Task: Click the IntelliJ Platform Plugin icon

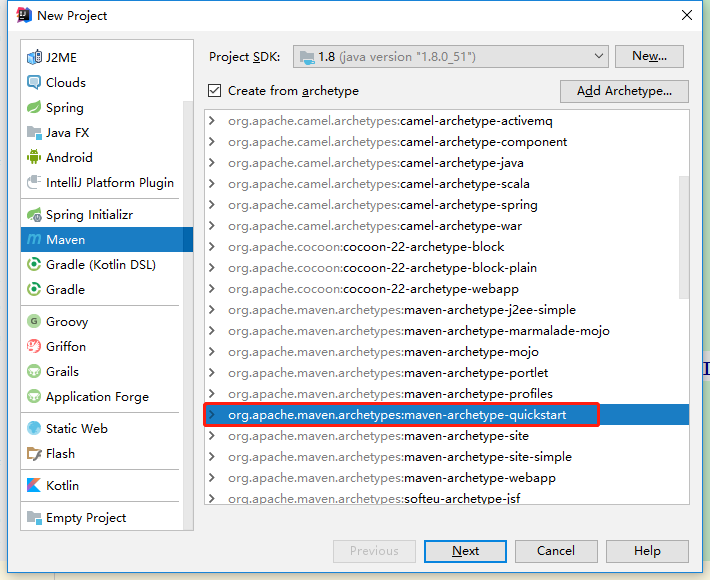Action: (34, 182)
